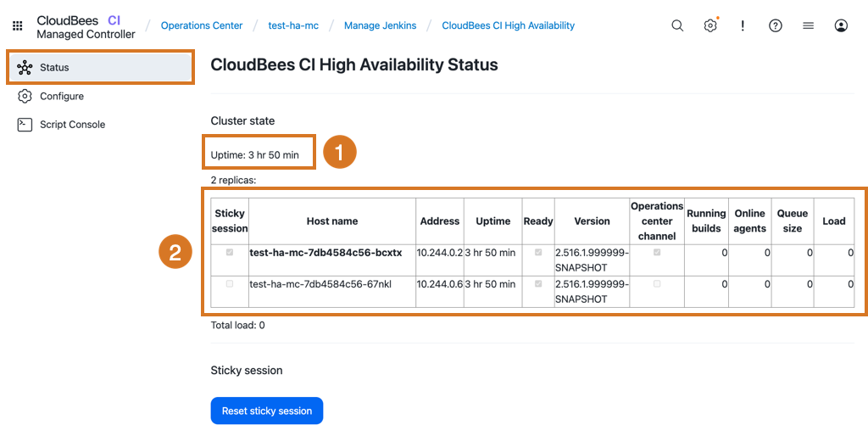Click the Sticky session section heading
Image resolution: width=868 pixels, height=436 pixels.
point(247,370)
